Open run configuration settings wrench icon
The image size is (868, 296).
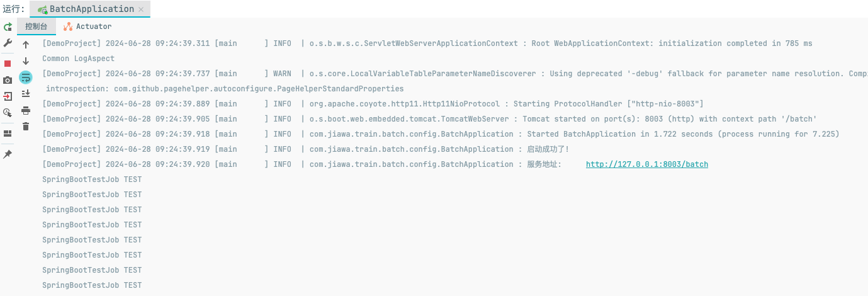[8, 43]
